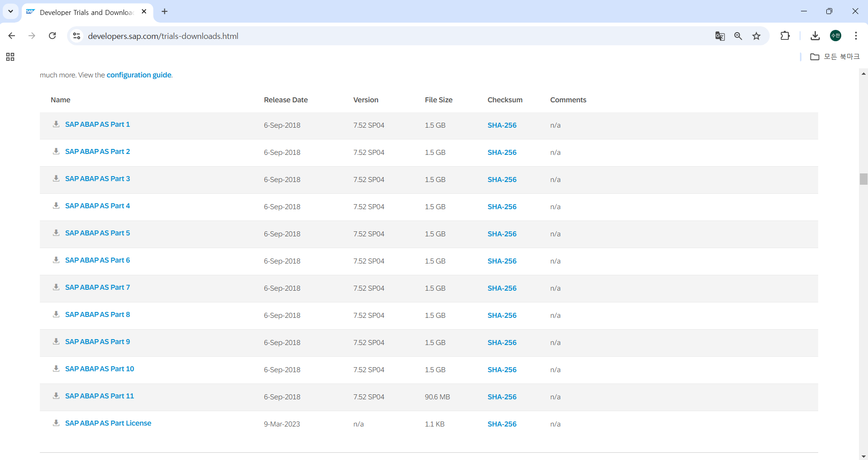Image resolution: width=868 pixels, height=460 pixels.
Task: Open SHA-256 checksum for Part 2
Action: tap(502, 152)
